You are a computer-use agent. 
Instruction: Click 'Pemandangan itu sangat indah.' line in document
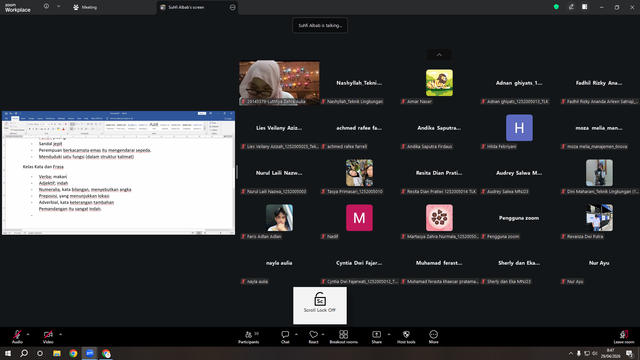(x=70, y=209)
